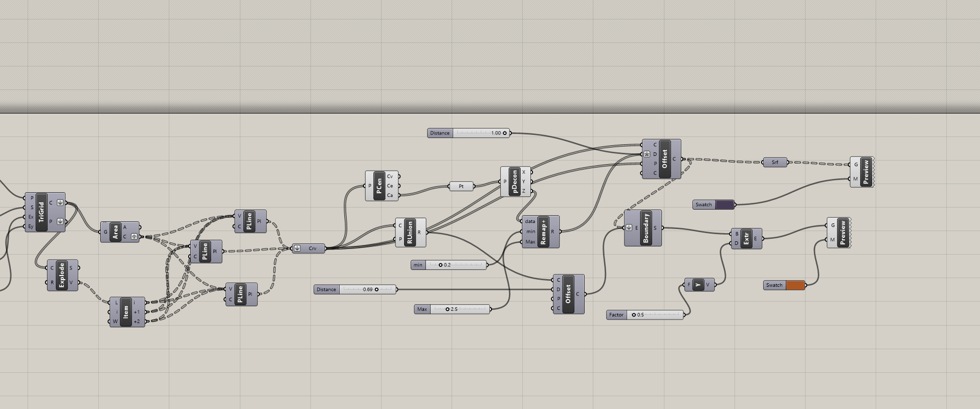Click the flatten arrow on Boundary E input
This screenshot has width=980, height=409.
629,228
